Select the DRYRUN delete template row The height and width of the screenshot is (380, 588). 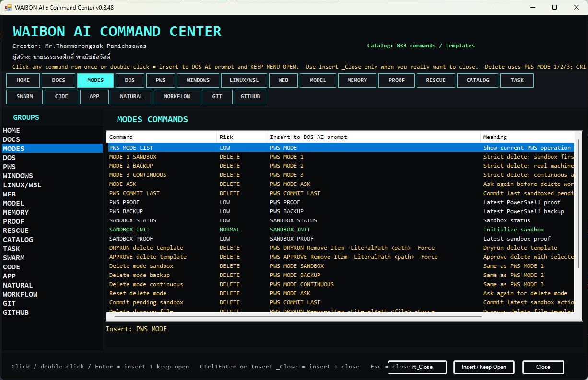[x=340, y=248]
